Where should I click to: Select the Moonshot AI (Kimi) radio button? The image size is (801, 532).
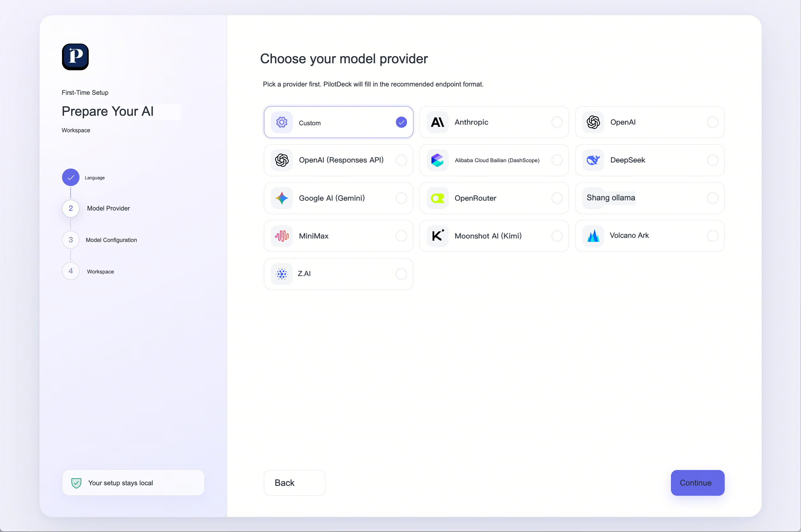[x=557, y=236]
